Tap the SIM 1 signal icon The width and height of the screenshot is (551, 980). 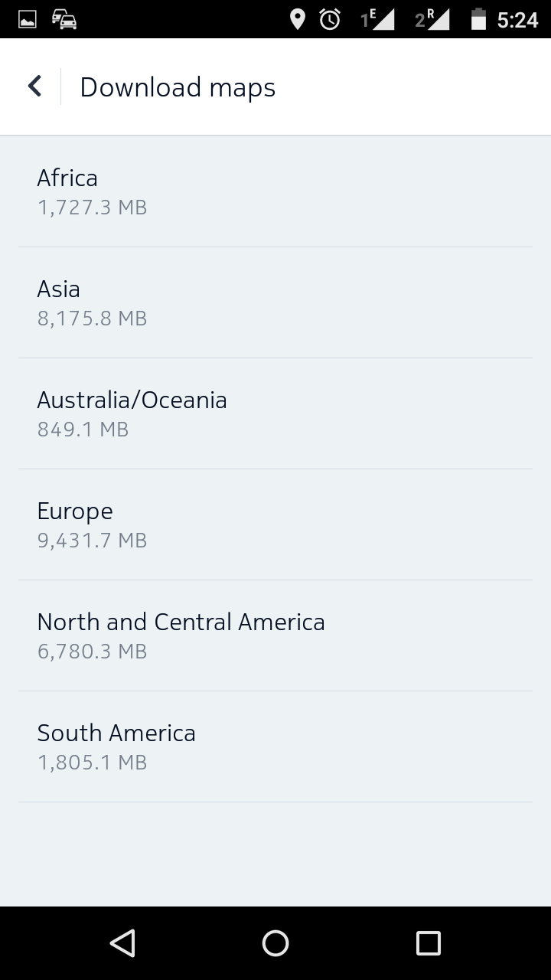click(378, 19)
